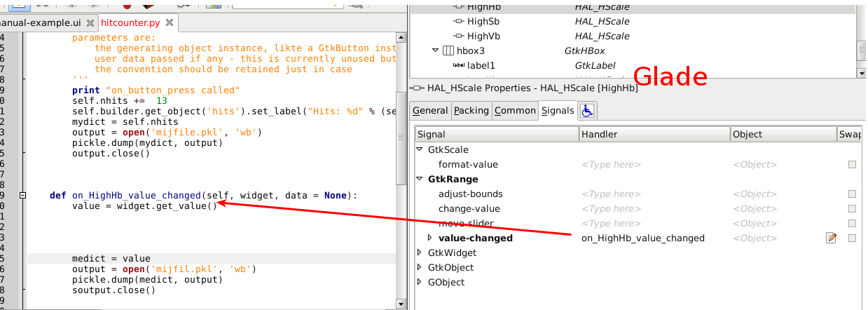
Task: Toggle Swap checkbox for change-value signal
Action: coord(852,208)
